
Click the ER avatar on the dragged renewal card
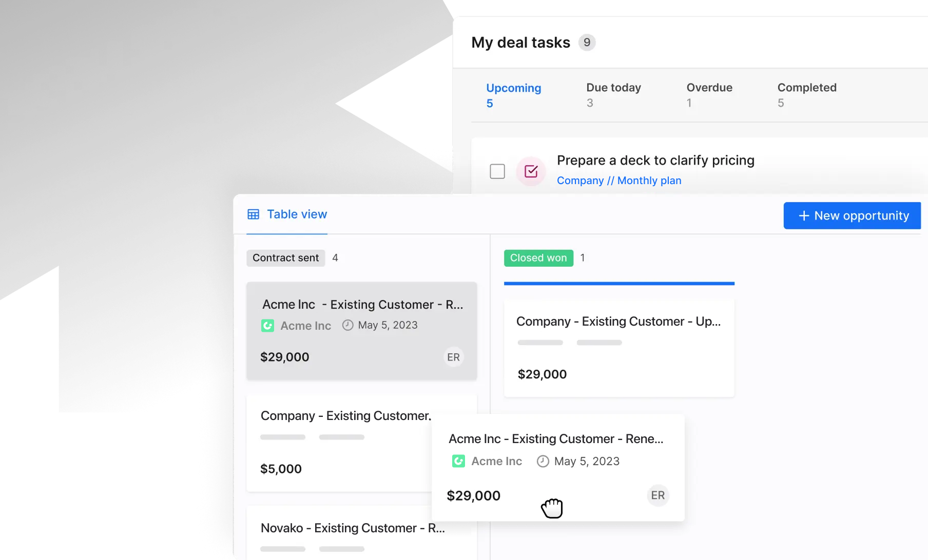658,495
